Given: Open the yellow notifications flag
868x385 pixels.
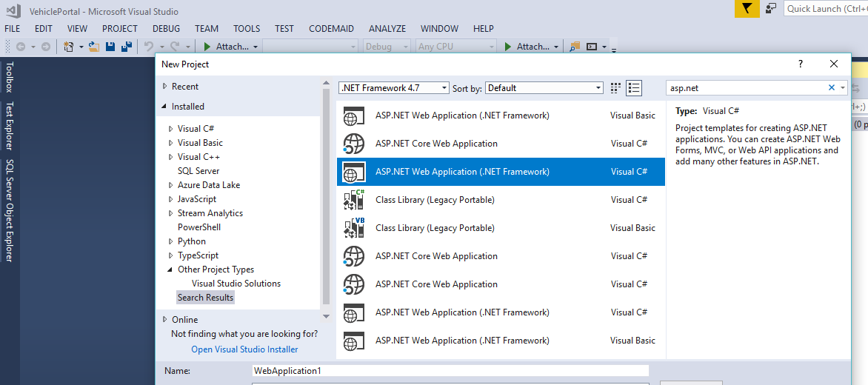Looking at the screenshot, I should (747, 8).
